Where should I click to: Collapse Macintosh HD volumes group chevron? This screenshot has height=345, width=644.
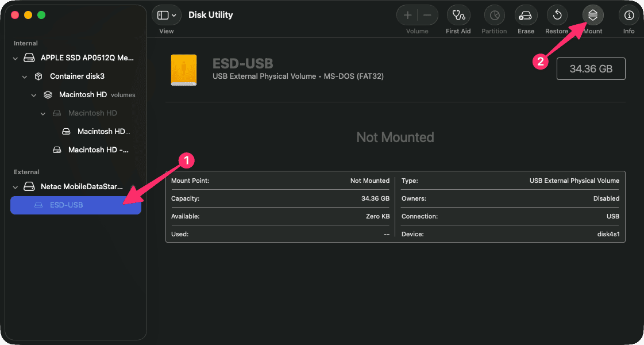(x=34, y=95)
